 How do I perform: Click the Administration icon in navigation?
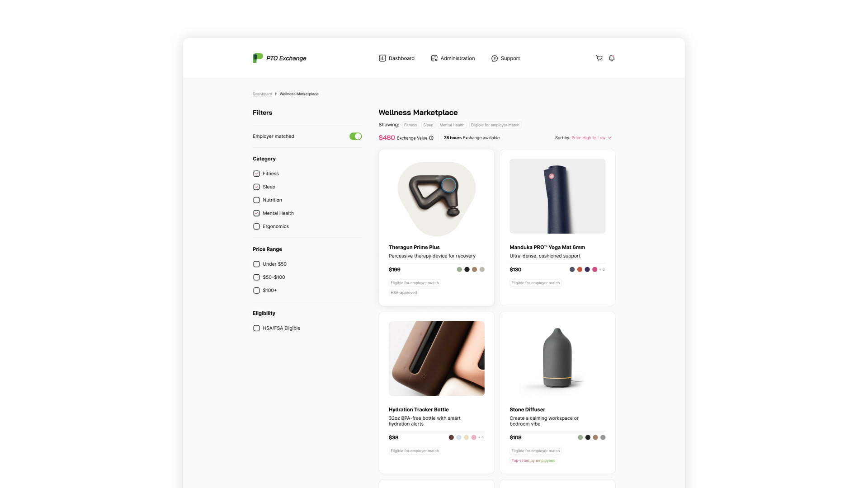coord(434,58)
